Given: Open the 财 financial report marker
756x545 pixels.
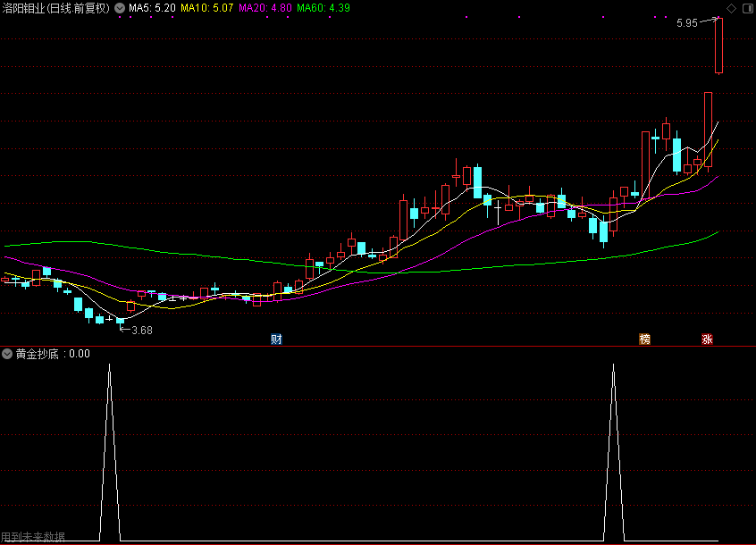Looking at the screenshot, I should (x=276, y=340).
